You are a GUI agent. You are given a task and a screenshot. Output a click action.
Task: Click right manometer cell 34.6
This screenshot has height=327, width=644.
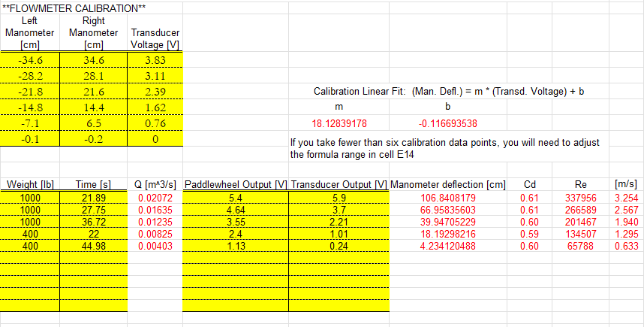pos(94,60)
